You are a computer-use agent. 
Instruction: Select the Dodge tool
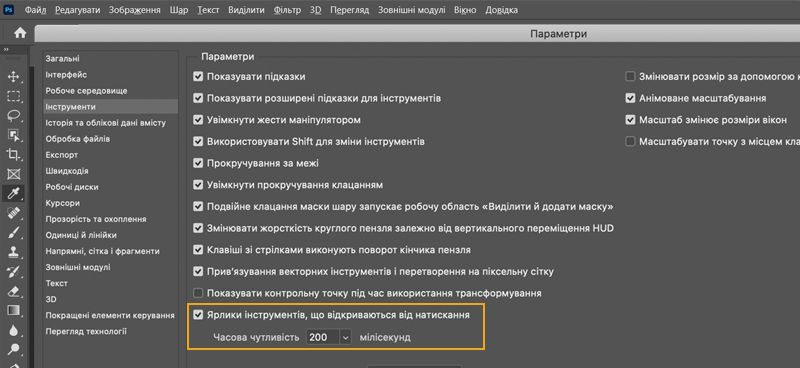[13, 349]
